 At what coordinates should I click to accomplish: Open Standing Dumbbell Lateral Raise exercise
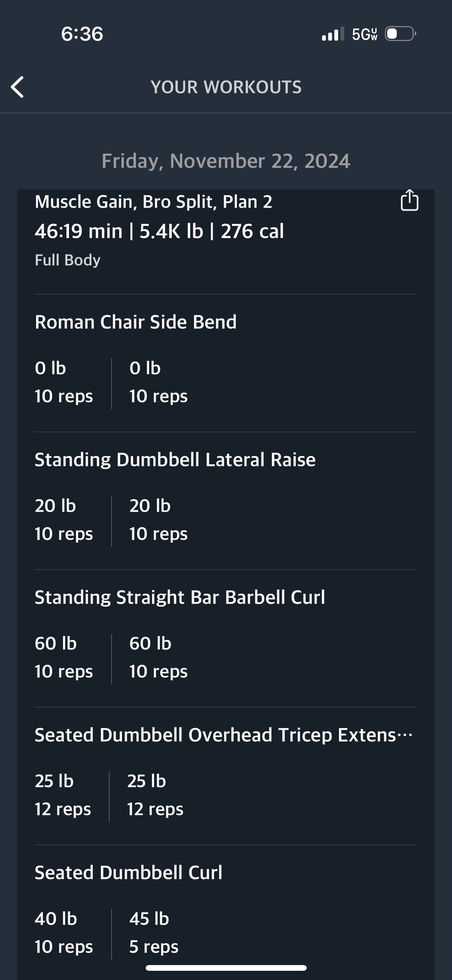coord(175,459)
